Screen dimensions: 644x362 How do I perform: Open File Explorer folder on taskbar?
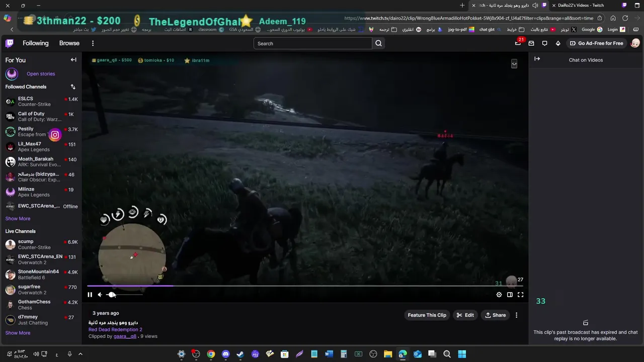(388, 354)
